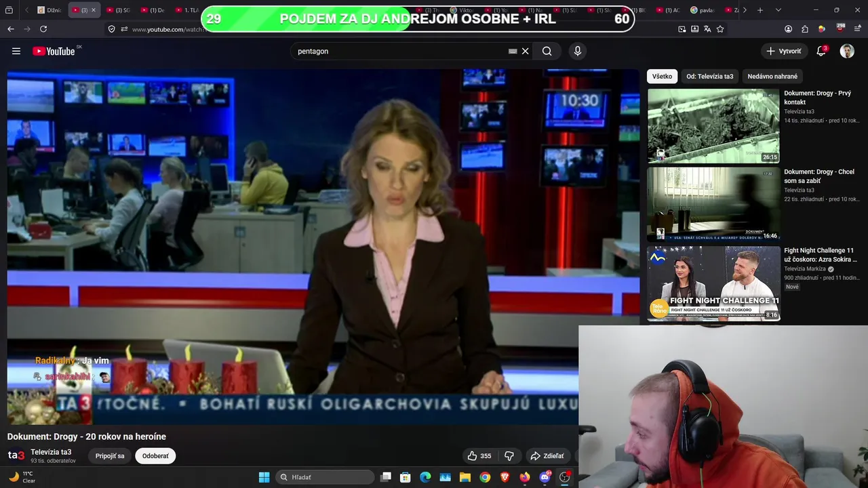Screen dimensions: 868x488
Task: Expand the list of all tabs
Action: click(778, 10)
